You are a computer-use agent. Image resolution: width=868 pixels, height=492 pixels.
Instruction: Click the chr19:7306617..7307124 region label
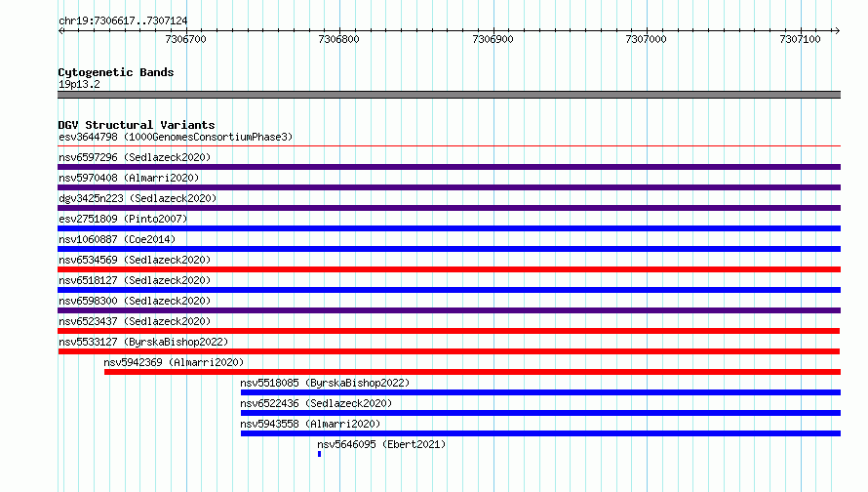coord(123,21)
